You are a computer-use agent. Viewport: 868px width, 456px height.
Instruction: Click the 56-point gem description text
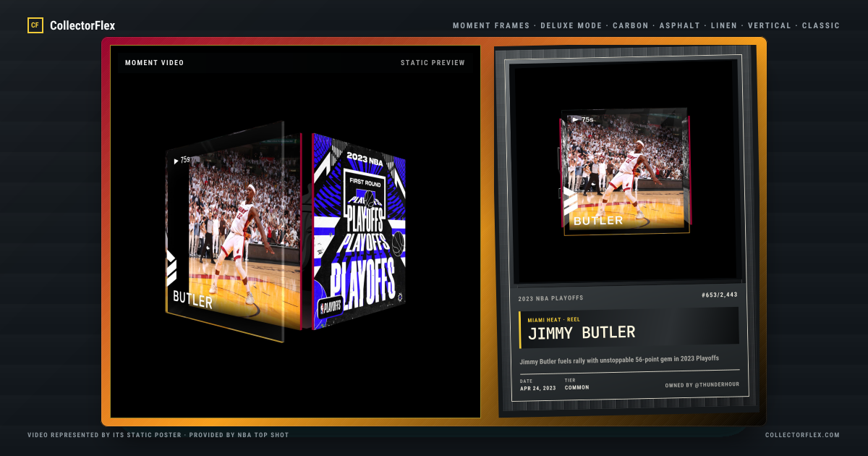tap(619, 359)
